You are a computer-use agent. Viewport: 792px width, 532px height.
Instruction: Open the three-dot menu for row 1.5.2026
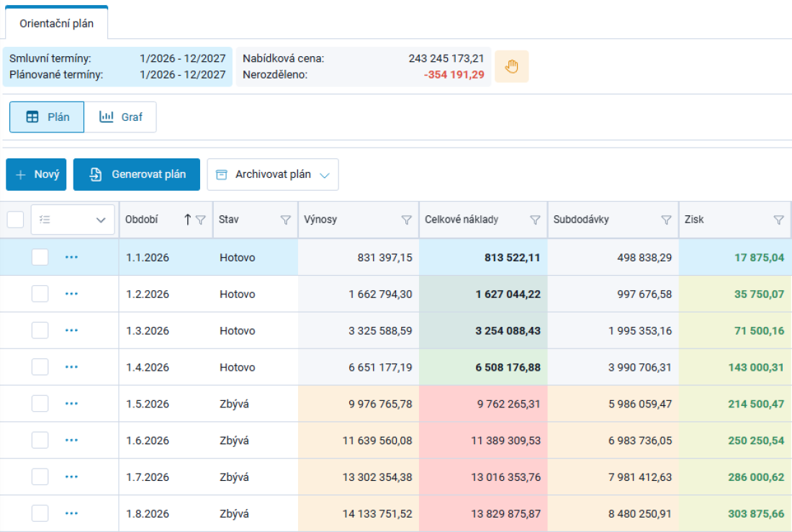(x=72, y=404)
